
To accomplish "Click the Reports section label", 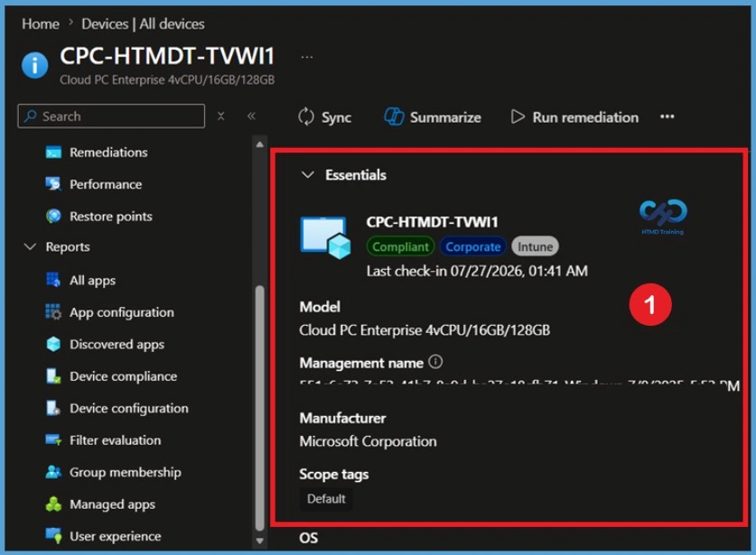I will pos(68,246).
